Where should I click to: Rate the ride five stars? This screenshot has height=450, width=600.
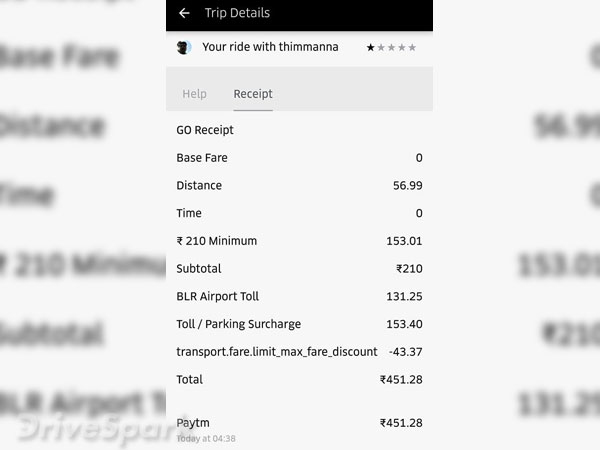412,47
